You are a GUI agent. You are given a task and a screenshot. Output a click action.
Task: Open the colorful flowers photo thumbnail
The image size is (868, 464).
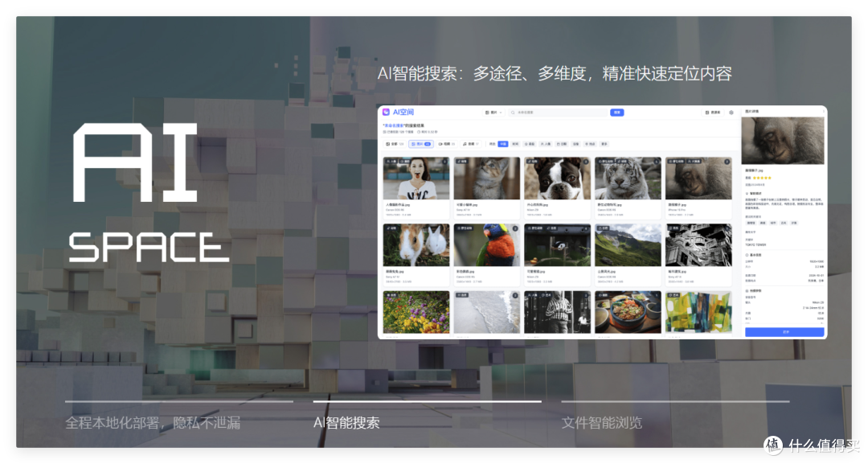(x=416, y=312)
